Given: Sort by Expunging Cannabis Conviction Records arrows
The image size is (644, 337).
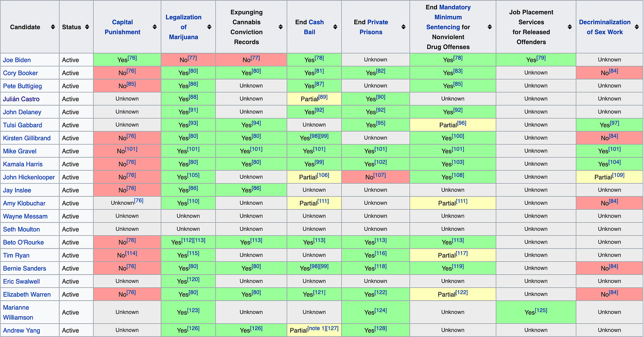Looking at the screenshot, I should pyautogui.click(x=281, y=27).
